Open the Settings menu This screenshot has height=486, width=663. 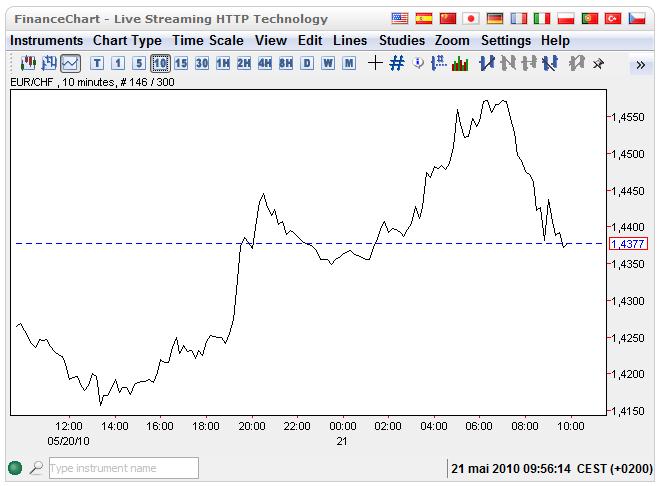(x=506, y=41)
